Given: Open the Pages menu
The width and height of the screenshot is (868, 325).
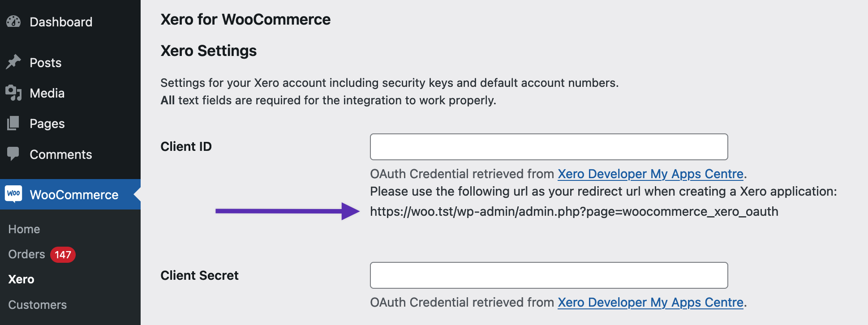Looking at the screenshot, I should tap(47, 124).
